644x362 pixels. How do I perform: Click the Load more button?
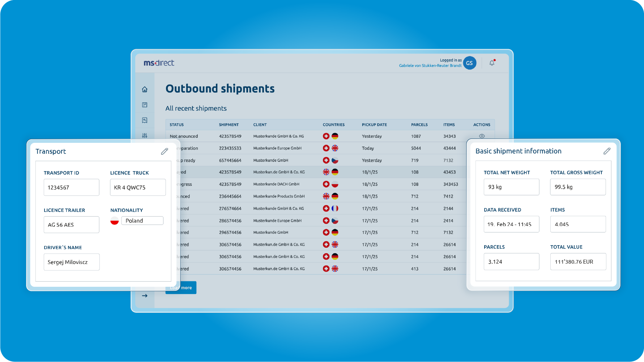point(181,288)
